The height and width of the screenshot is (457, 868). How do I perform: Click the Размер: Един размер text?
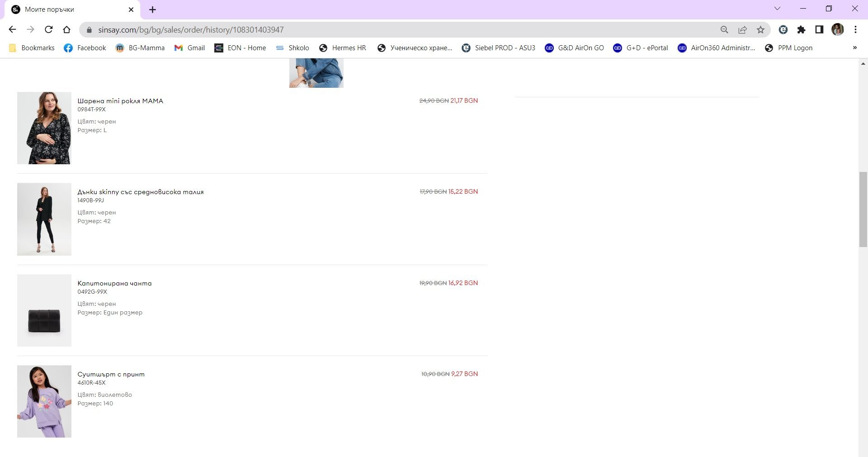[110, 313]
